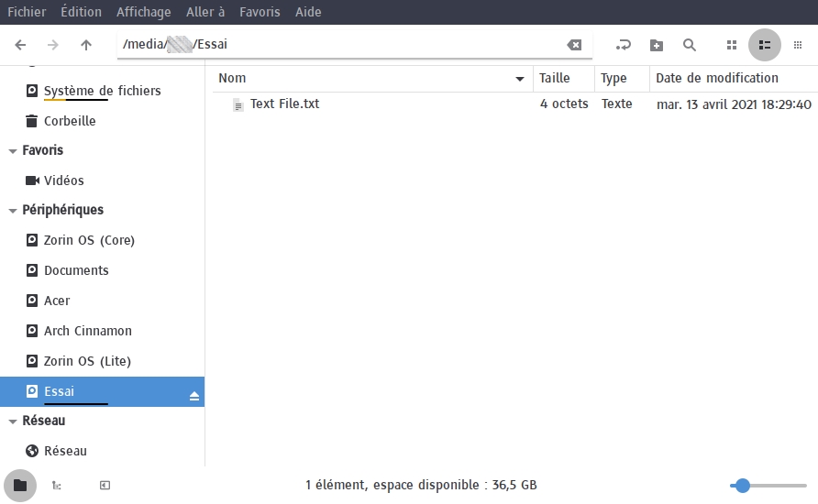Go back using the back arrow
Screen dimensions: 818x504
point(21,45)
